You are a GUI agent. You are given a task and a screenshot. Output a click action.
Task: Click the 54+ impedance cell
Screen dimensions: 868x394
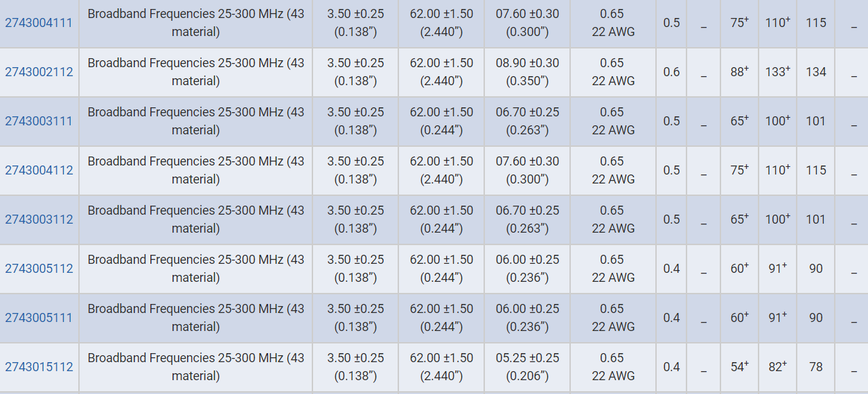(x=740, y=367)
